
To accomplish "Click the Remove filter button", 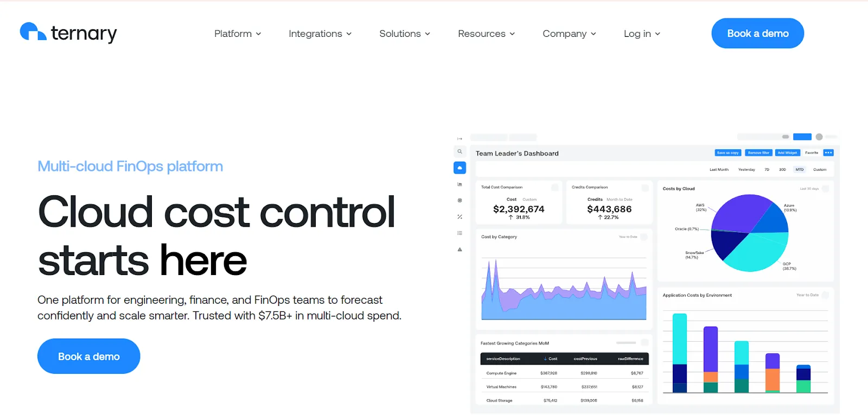I will [758, 153].
